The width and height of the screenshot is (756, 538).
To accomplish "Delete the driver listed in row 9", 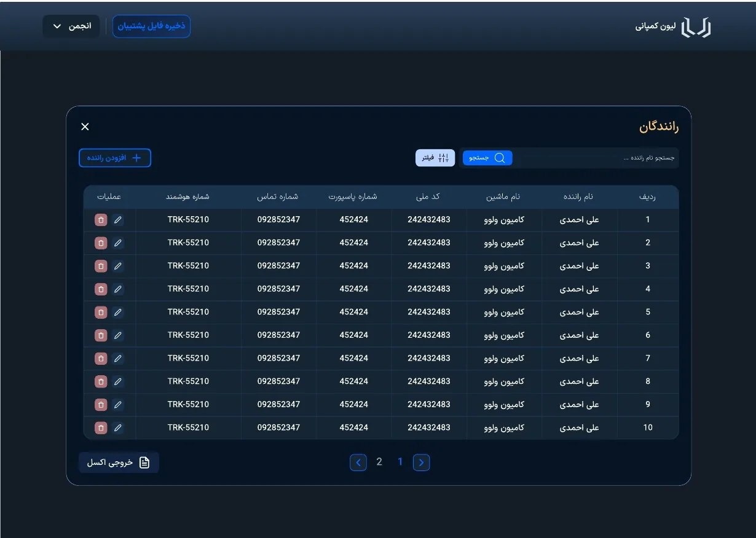I will 101,404.
